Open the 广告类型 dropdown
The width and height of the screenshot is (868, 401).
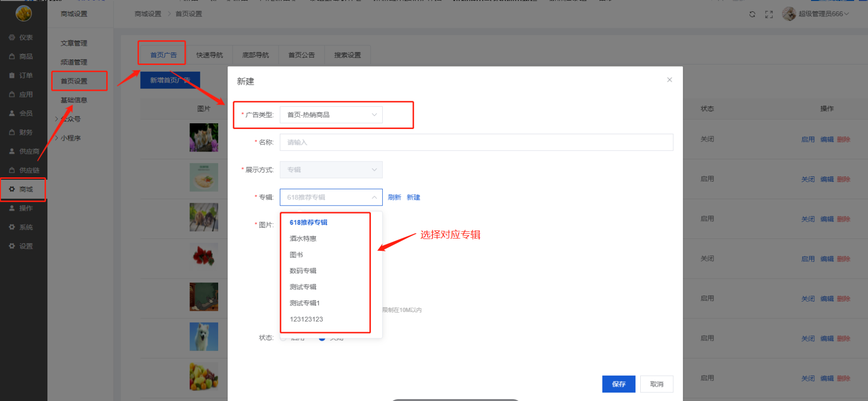[331, 115]
